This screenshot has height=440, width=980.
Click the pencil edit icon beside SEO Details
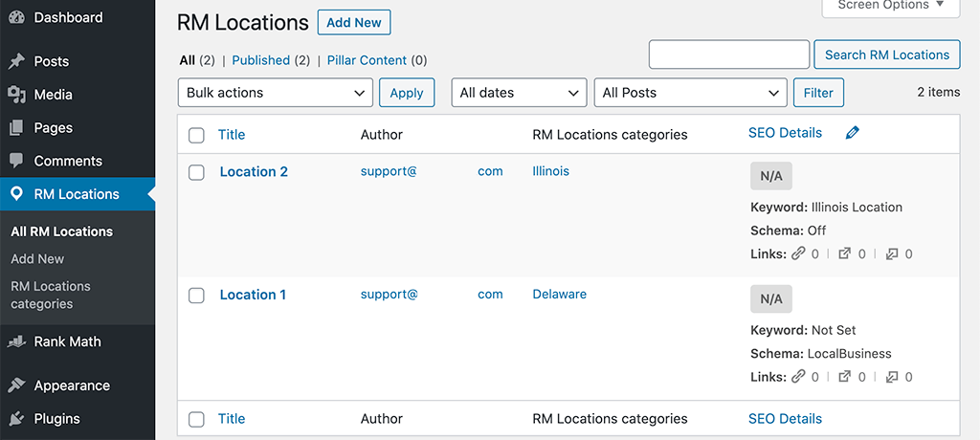click(852, 133)
